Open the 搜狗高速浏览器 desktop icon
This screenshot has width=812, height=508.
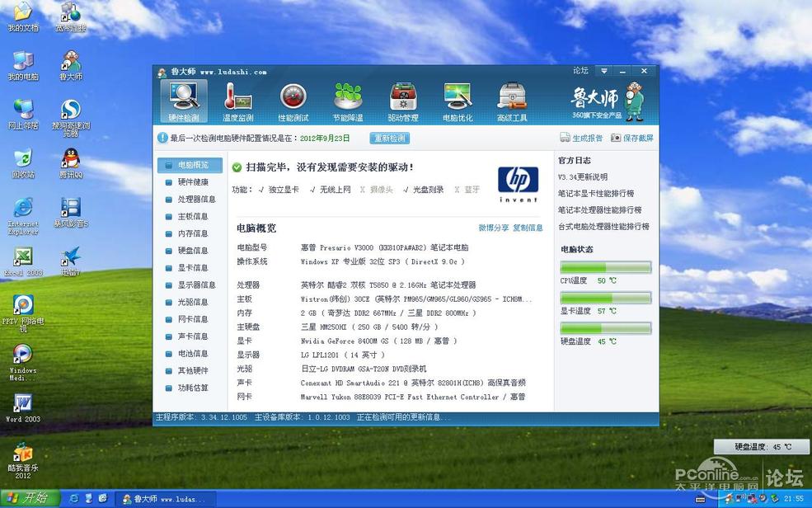coord(71,118)
